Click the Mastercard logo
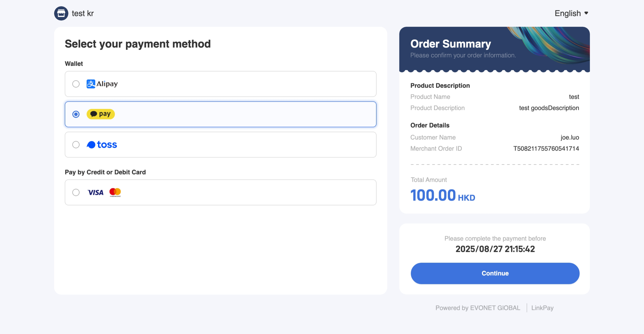Image resolution: width=644 pixels, height=334 pixels. [x=115, y=192]
